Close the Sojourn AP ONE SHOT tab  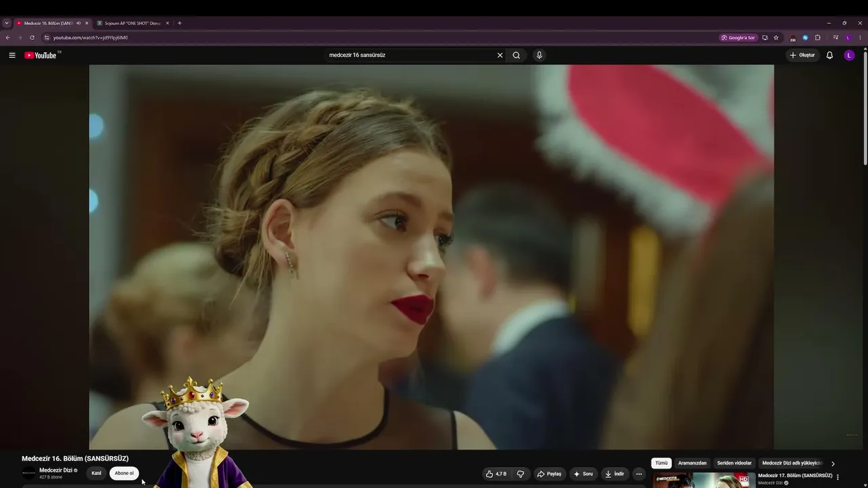click(167, 23)
